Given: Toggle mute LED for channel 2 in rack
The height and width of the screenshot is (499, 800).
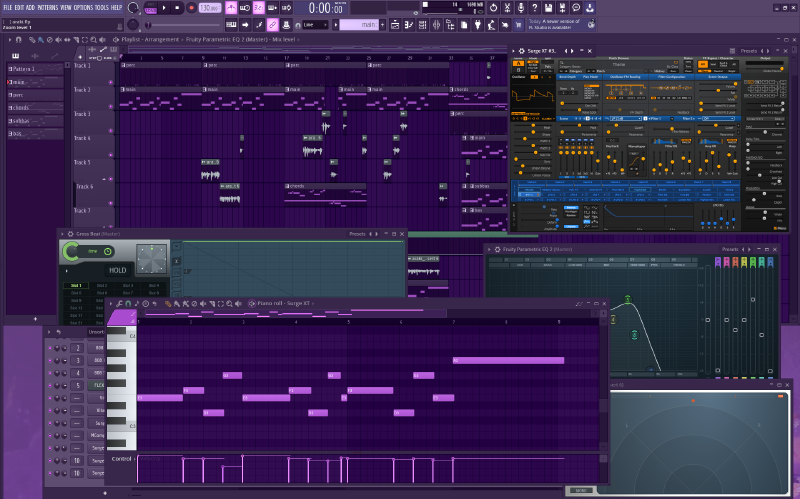Looking at the screenshot, I should click(51, 347).
